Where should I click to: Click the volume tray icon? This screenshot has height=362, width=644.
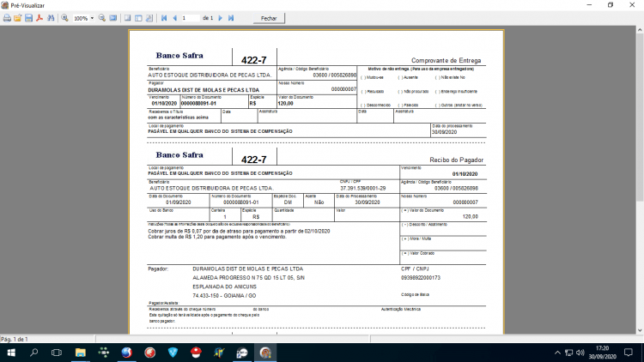580,353
